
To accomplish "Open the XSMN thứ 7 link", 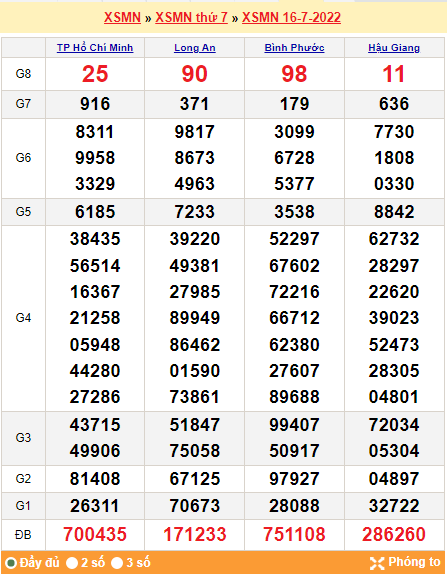I will pos(191,17).
